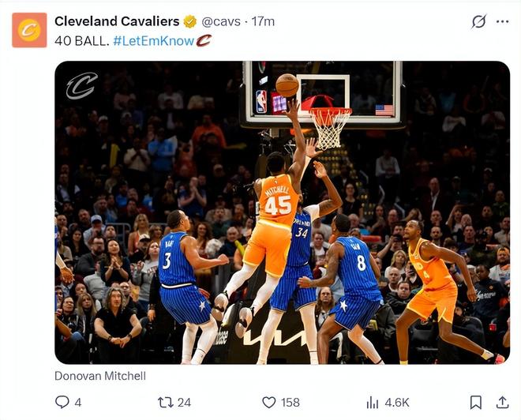The image size is (521, 420).
Task: Open view analytics bar-chart icon
Action: click(373, 402)
